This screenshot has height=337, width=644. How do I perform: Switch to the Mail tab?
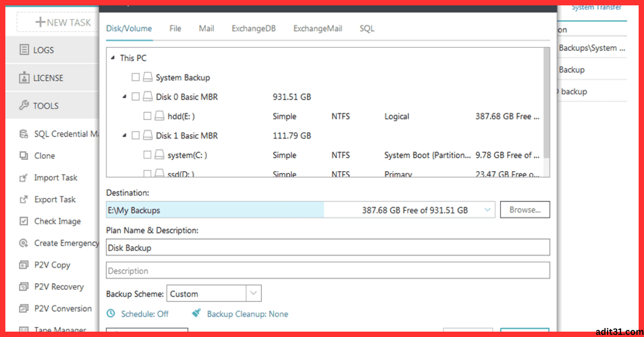[206, 28]
